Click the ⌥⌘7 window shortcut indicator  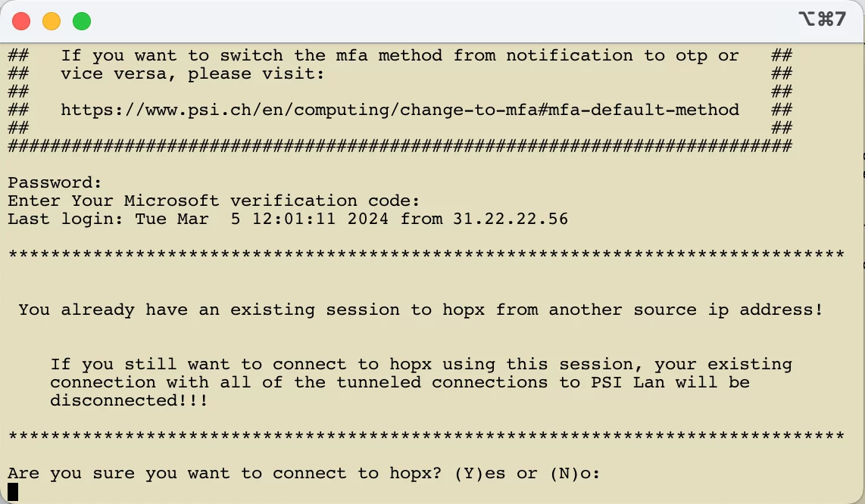tap(822, 20)
